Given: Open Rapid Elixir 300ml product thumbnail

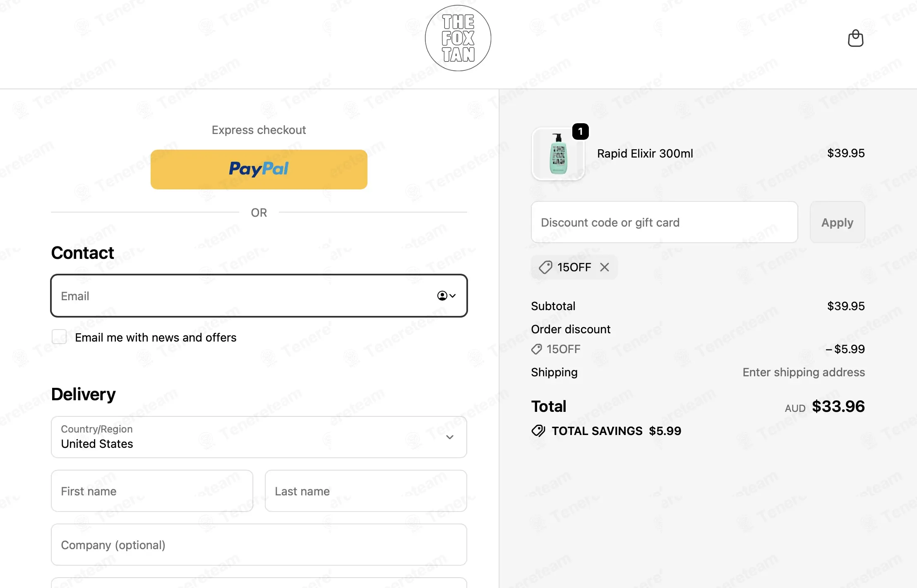Looking at the screenshot, I should (x=558, y=154).
